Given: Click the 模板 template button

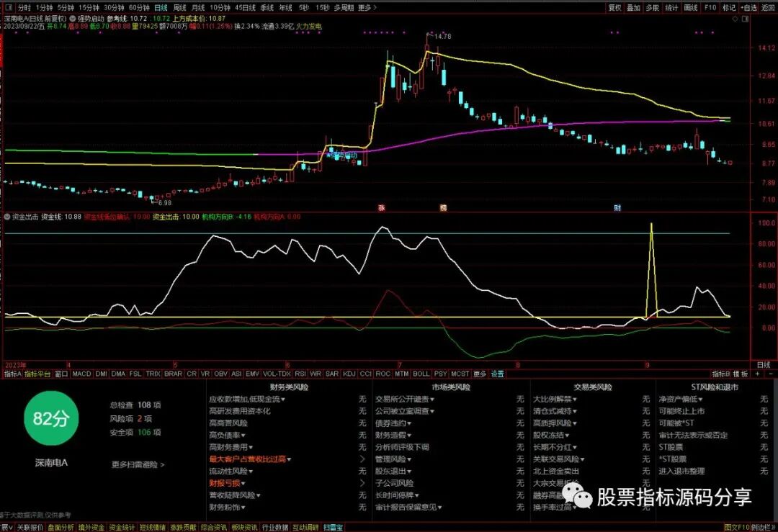Looking at the screenshot, I should [x=741, y=374].
